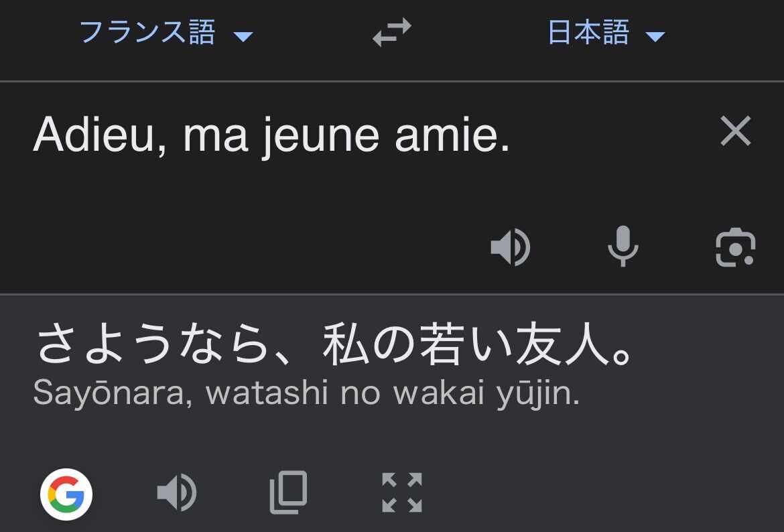The image size is (784, 532).
Task: Clear the entered French text
Action: [x=735, y=131]
